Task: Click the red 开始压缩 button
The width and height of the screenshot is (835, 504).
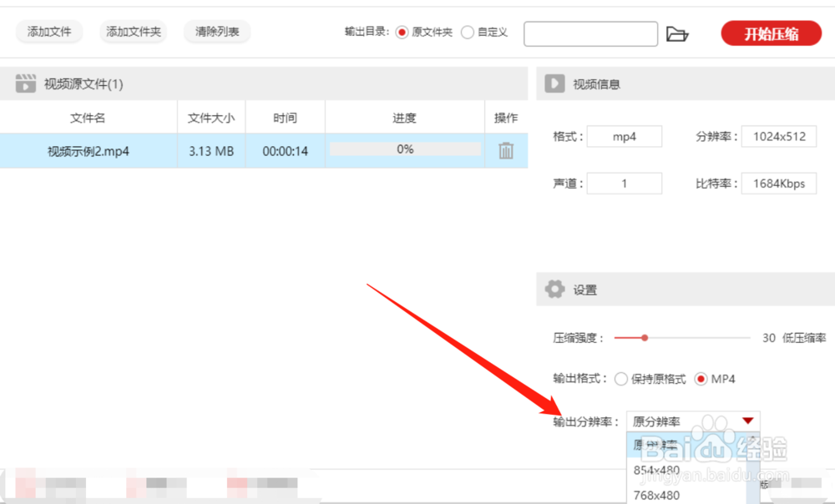Action: pyautogui.click(x=770, y=33)
